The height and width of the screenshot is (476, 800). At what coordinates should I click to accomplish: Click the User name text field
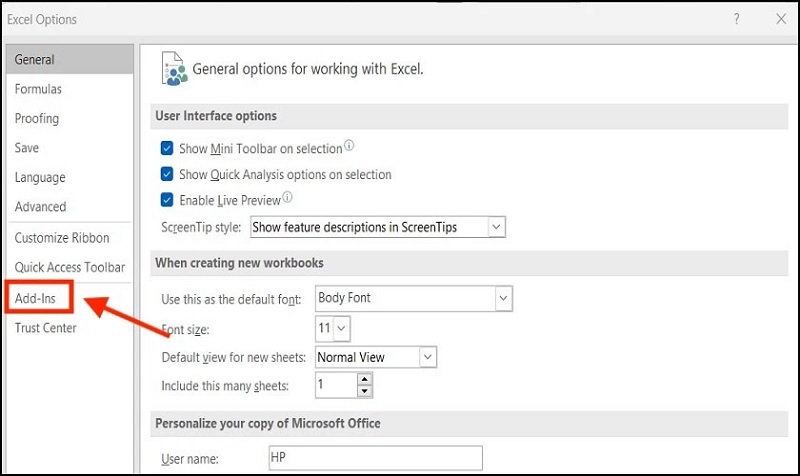coord(374,458)
